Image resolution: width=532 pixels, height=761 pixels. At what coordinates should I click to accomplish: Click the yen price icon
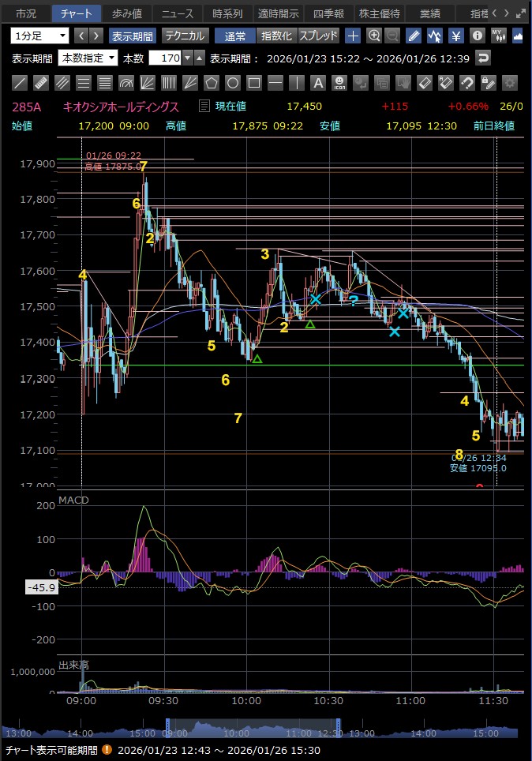click(x=456, y=36)
